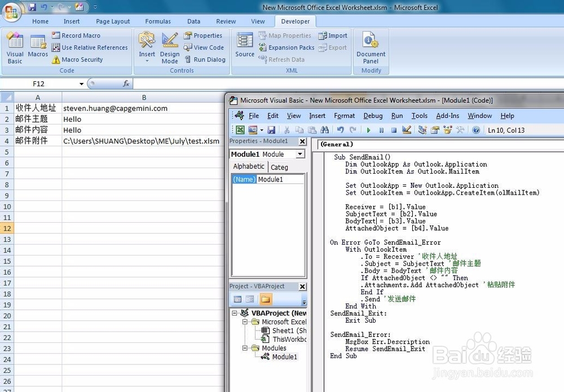Open Customize Quick Access Toolbar dropdown
Image resolution: width=564 pixels, height=392 pixels.
[95, 7]
